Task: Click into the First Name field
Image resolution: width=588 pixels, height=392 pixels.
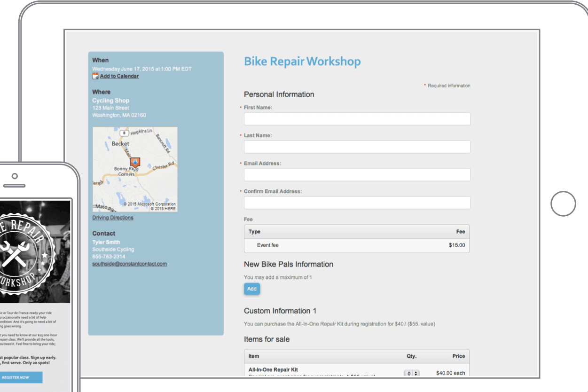Action: [357, 119]
